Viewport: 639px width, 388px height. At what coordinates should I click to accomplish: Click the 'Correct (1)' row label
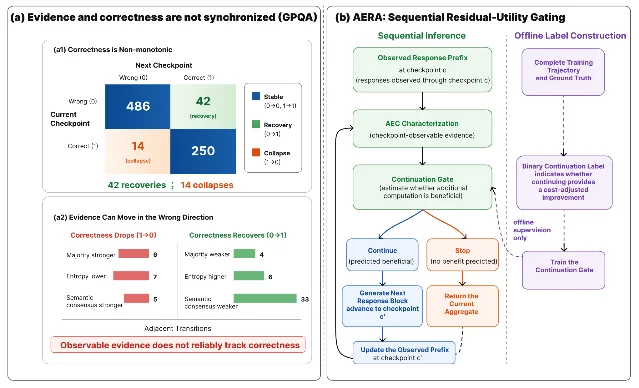83,146
